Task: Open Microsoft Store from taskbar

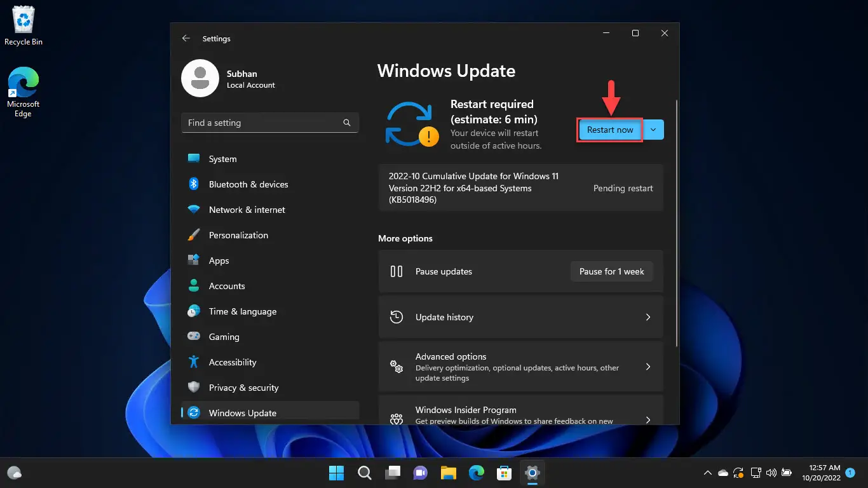Action: 505,473
